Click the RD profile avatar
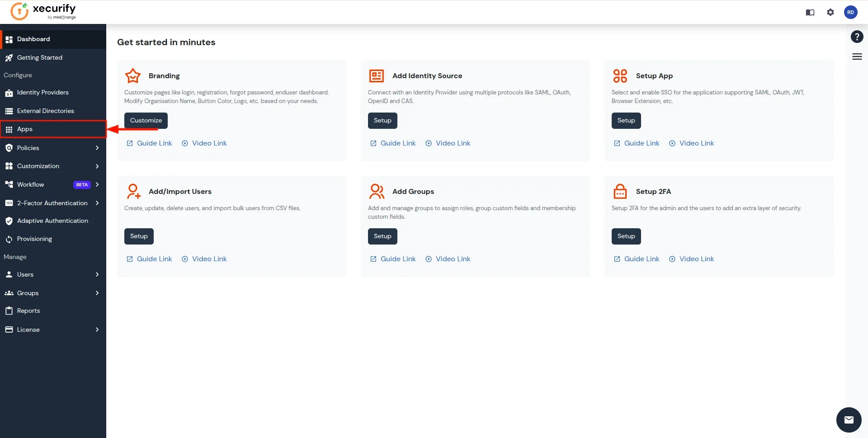 pos(851,12)
